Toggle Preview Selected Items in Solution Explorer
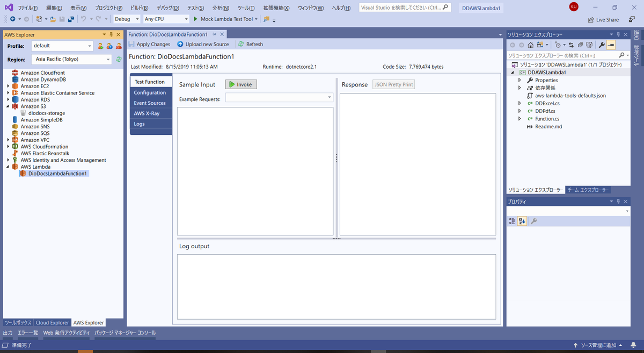The width and height of the screenshot is (644, 353). (611, 45)
